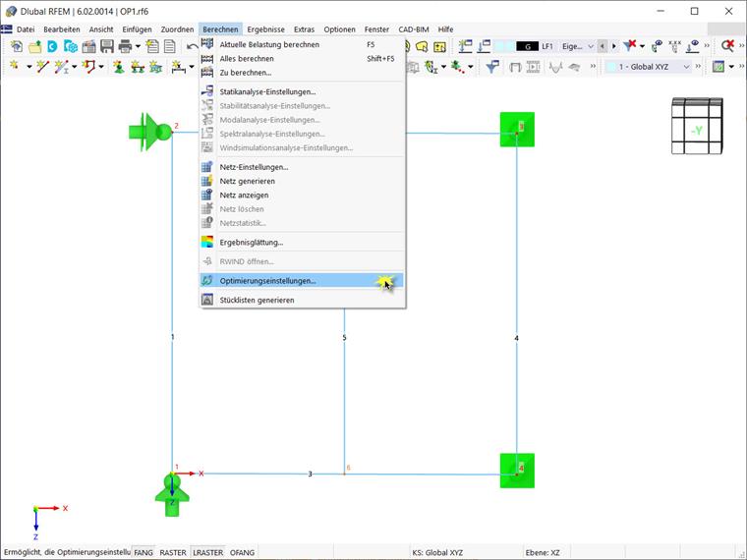Save the model with the floppy disk
The width and height of the screenshot is (747, 560).
click(x=107, y=46)
